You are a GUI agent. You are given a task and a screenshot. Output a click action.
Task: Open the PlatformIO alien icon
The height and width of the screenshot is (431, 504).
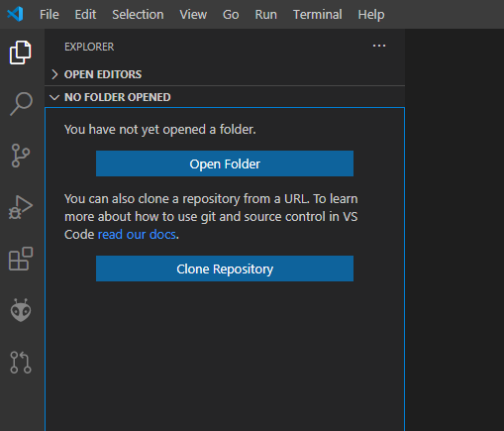pyautogui.click(x=21, y=310)
